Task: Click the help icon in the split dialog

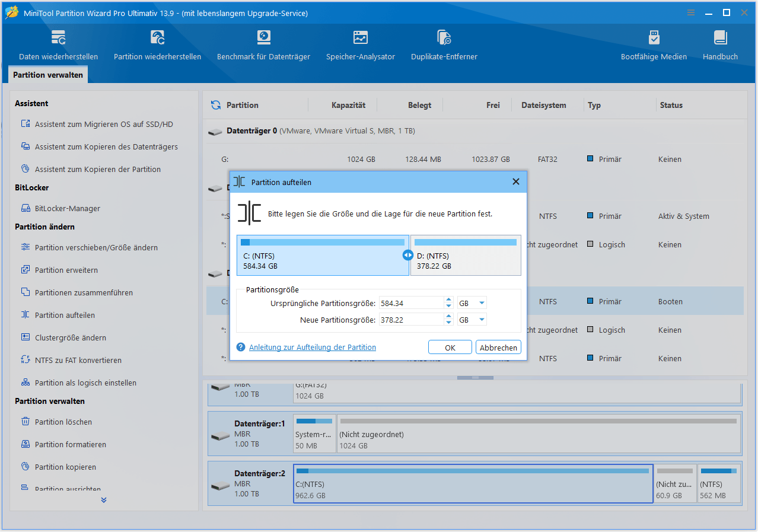Action: 241,347
